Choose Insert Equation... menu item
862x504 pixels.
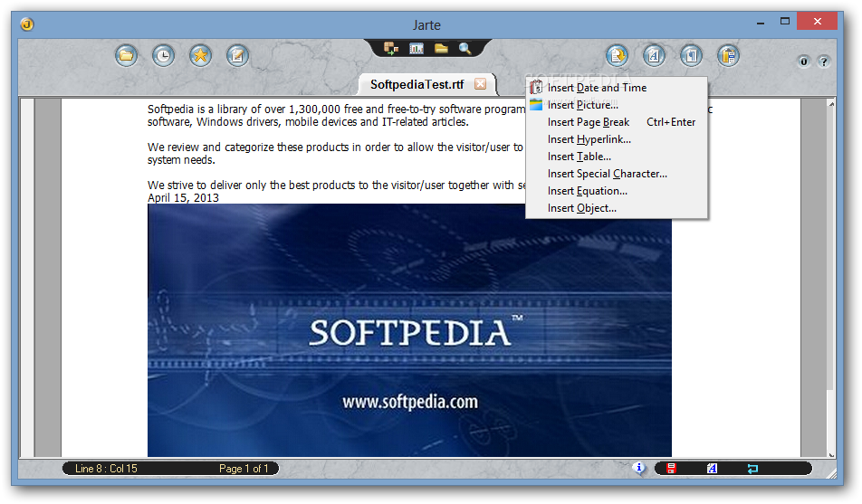click(x=617, y=191)
